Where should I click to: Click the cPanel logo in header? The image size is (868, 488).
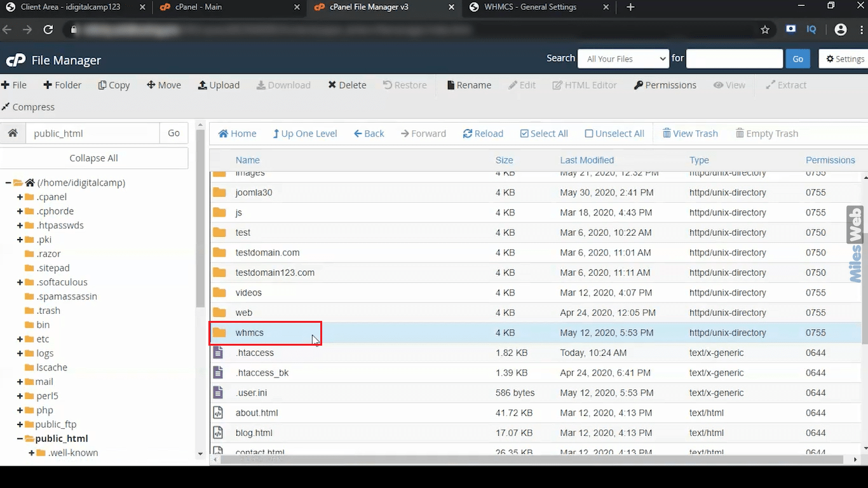tap(16, 60)
